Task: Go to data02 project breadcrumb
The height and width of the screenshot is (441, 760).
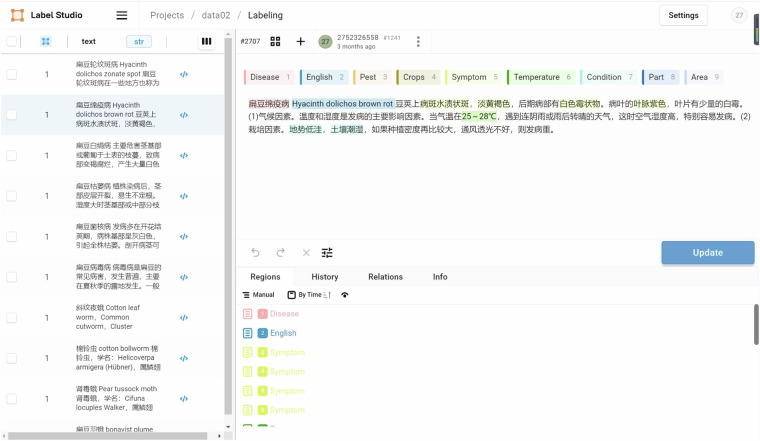Action: (216, 16)
